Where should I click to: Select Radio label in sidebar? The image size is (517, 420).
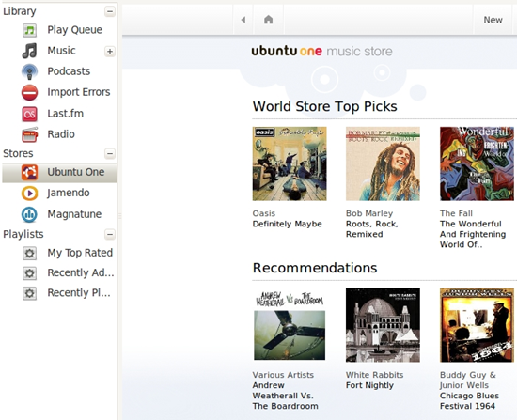click(x=61, y=134)
